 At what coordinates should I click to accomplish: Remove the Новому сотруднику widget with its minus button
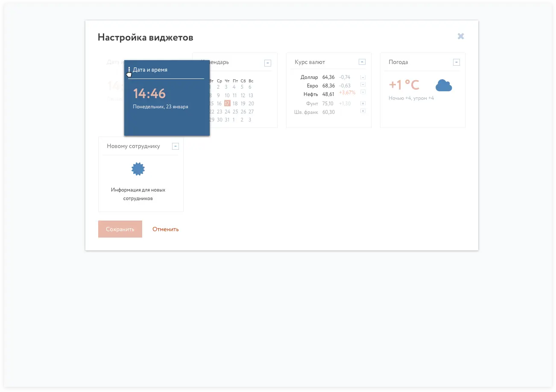tap(175, 146)
